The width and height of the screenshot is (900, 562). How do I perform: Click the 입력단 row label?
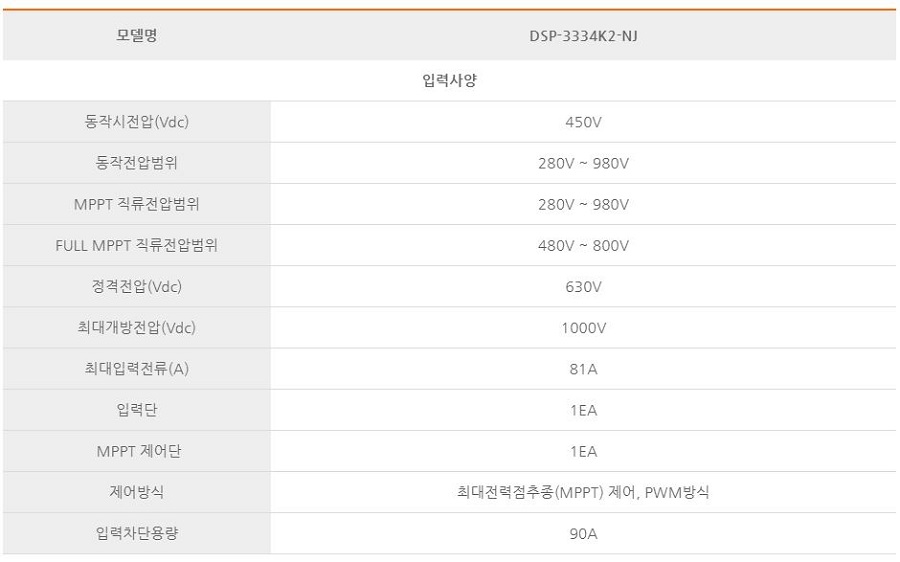(x=136, y=410)
